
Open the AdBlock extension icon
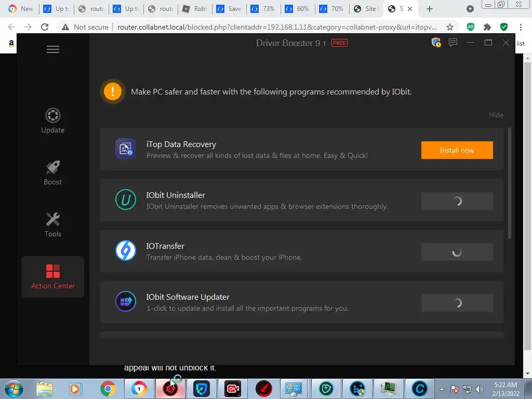point(471,27)
